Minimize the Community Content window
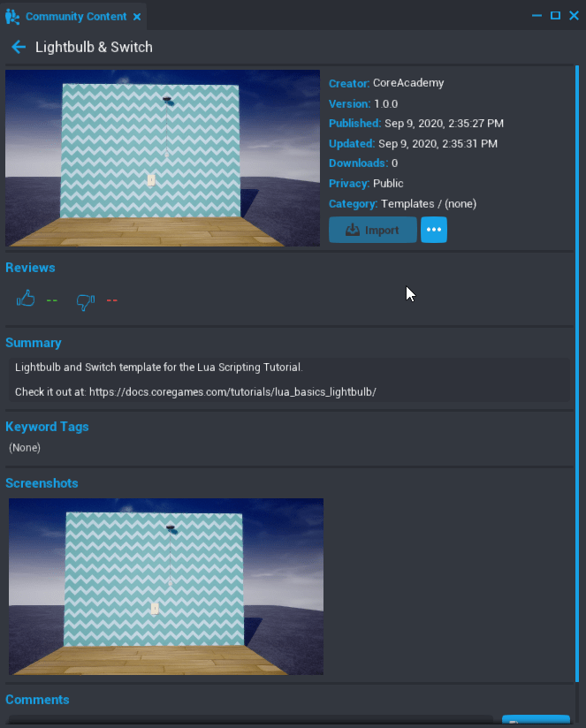This screenshot has height=728, width=586. click(x=537, y=15)
